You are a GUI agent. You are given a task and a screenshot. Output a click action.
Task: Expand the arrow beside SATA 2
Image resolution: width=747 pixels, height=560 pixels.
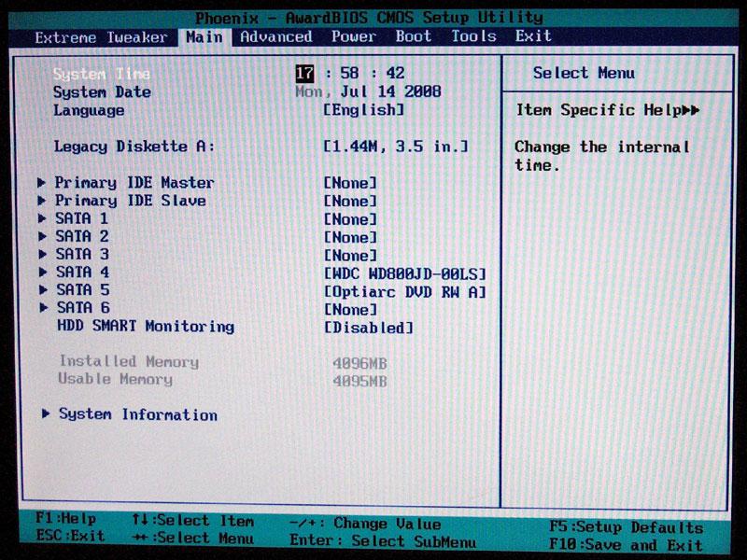(x=42, y=236)
